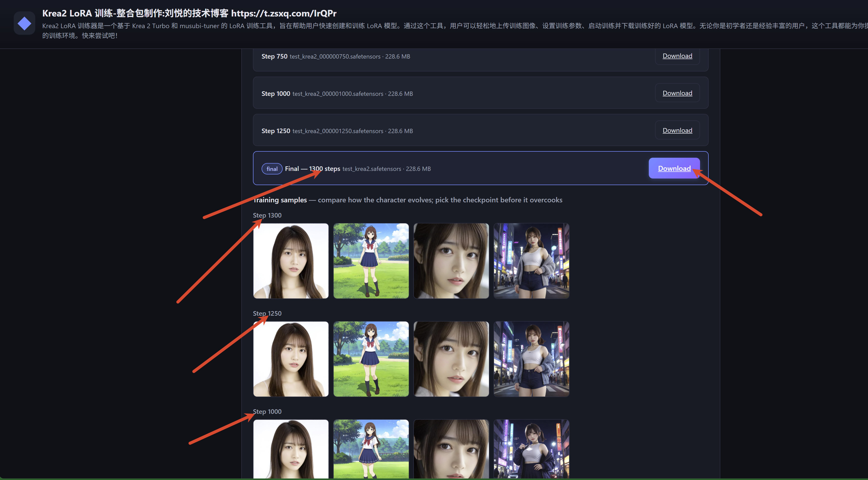
Task: Open Step 1300 anime schoolgirl park sample
Action: click(371, 261)
